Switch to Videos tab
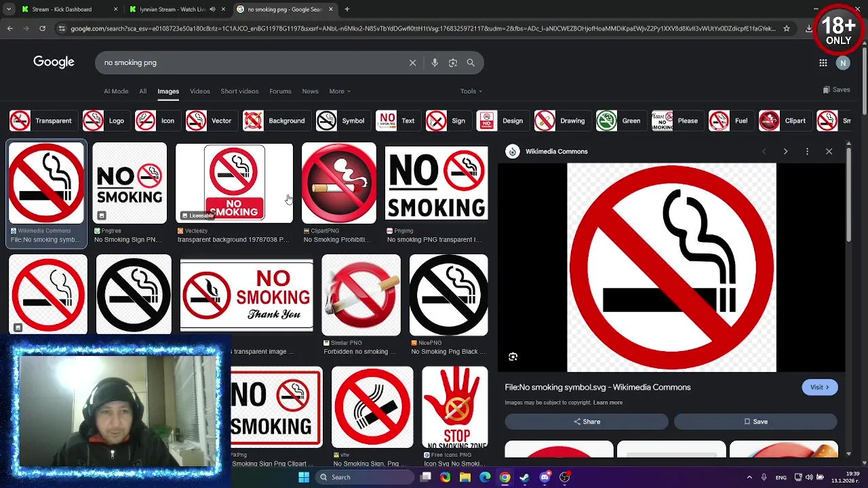 199,91
